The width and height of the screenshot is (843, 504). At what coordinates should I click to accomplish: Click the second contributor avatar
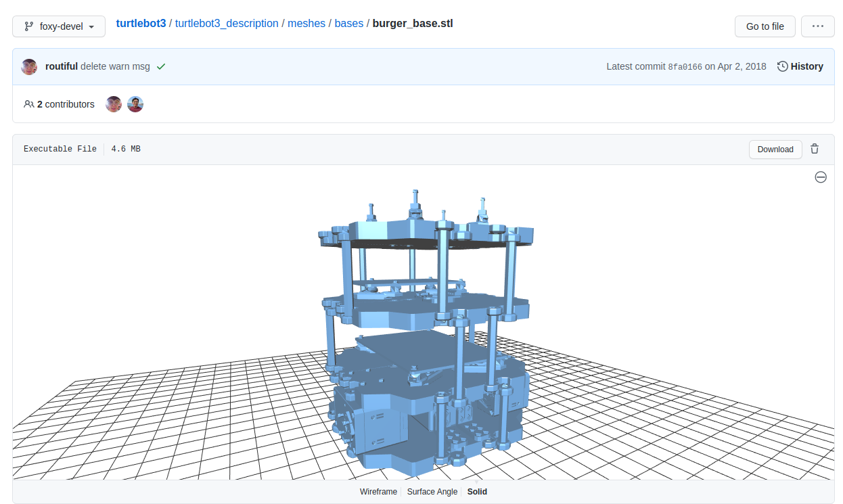click(x=135, y=104)
